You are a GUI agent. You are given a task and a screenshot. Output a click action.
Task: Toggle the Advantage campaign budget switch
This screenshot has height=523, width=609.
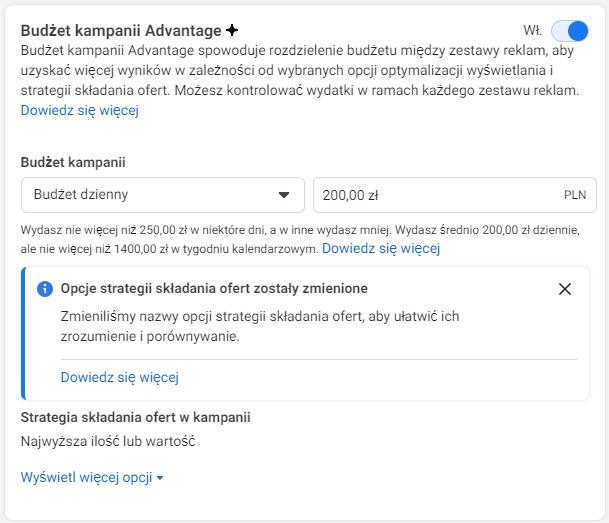[569, 31]
